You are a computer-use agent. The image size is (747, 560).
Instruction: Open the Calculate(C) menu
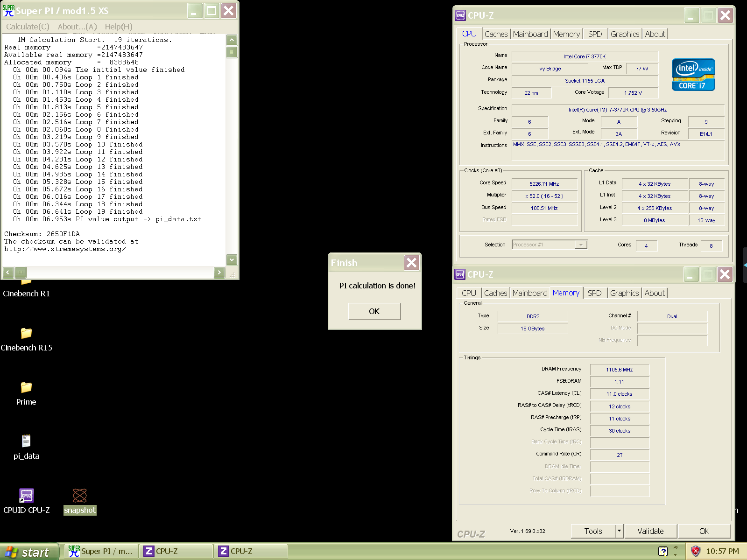coord(28,27)
